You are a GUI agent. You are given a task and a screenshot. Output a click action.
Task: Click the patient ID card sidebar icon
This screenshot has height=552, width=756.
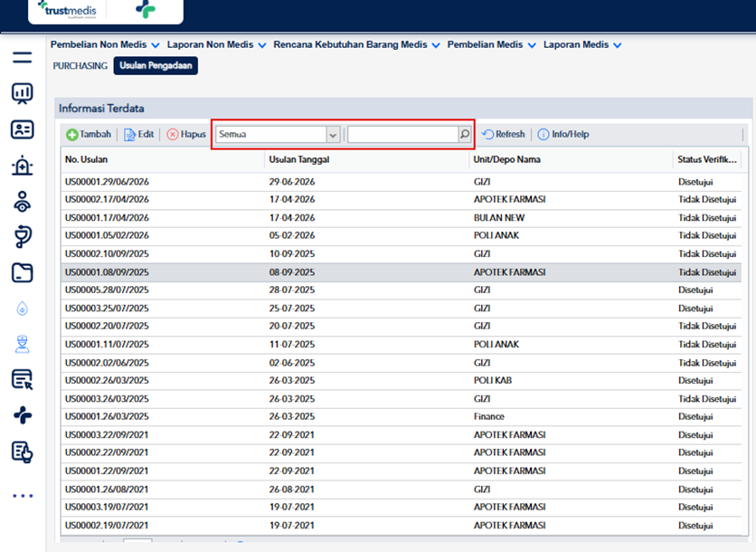coord(23,129)
